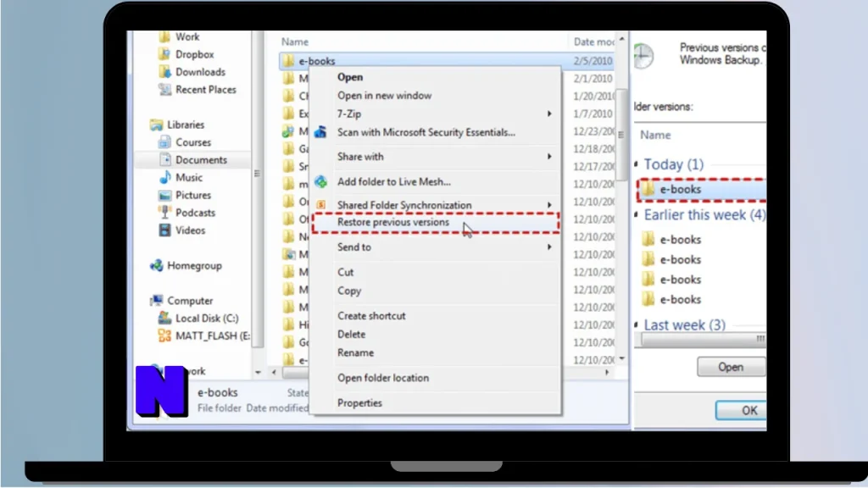Click the Work folder icon in sidebar
The height and width of the screenshot is (488, 868).
click(x=164, y=37)
